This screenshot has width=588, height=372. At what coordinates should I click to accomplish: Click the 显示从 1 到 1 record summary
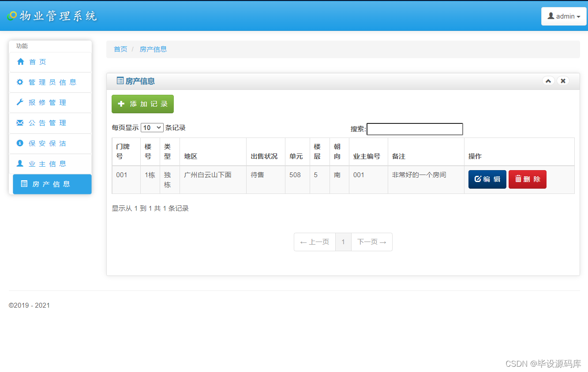pyautogui.click(x=150, y=208)
